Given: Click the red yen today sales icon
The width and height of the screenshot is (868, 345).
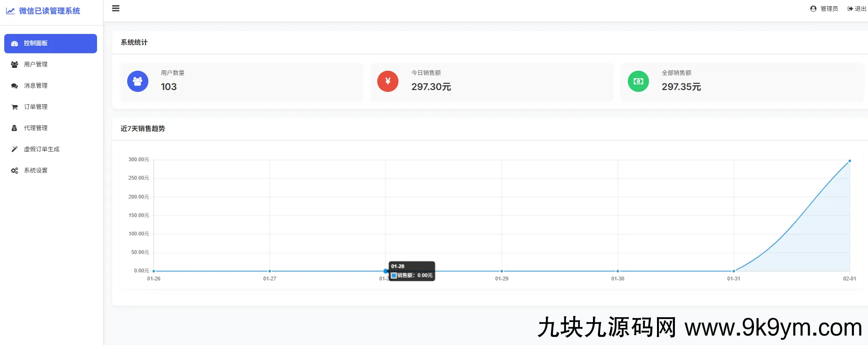Looking at the screenshot, I should pyautogui.click(x=388, y=82).
